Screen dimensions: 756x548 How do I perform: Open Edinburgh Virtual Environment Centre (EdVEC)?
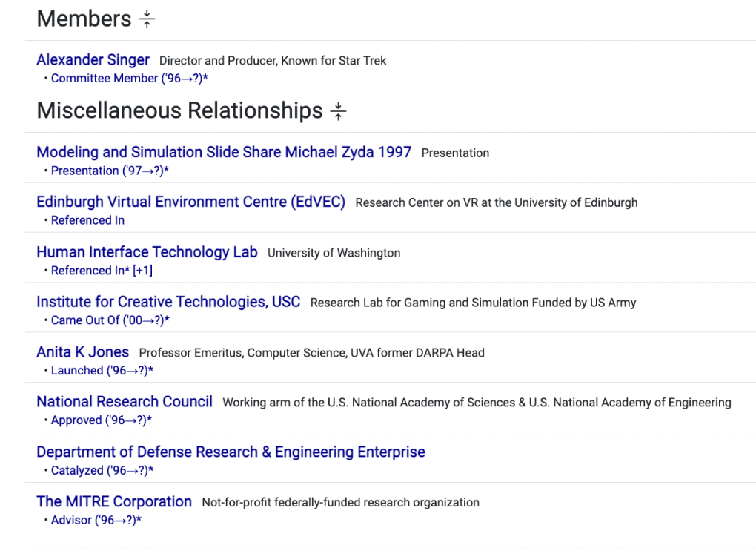191,202
